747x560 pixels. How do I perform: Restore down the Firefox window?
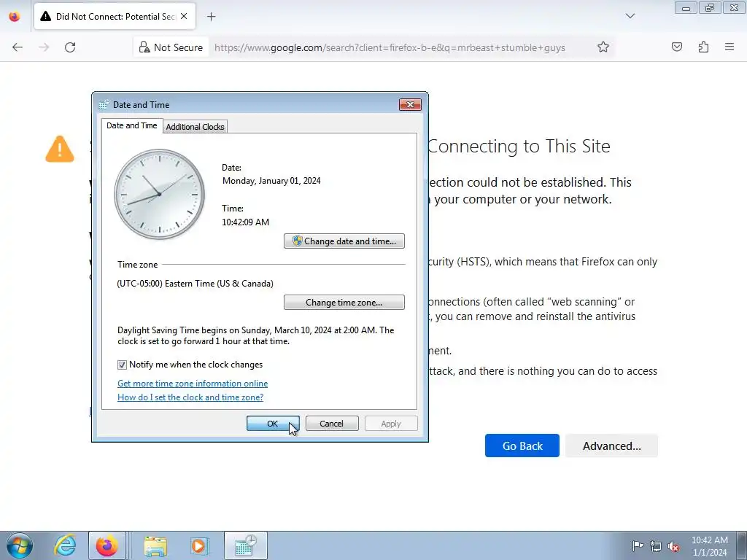tap(709, 8)
